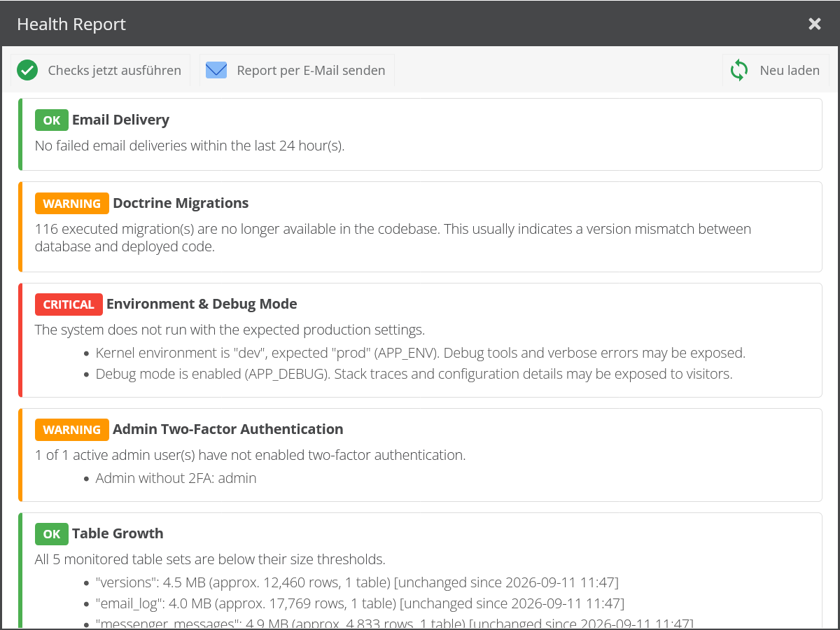Screen dimensions: 840x630
Task: Click the blue envelope email icon
Action: [x=216, y=70]
